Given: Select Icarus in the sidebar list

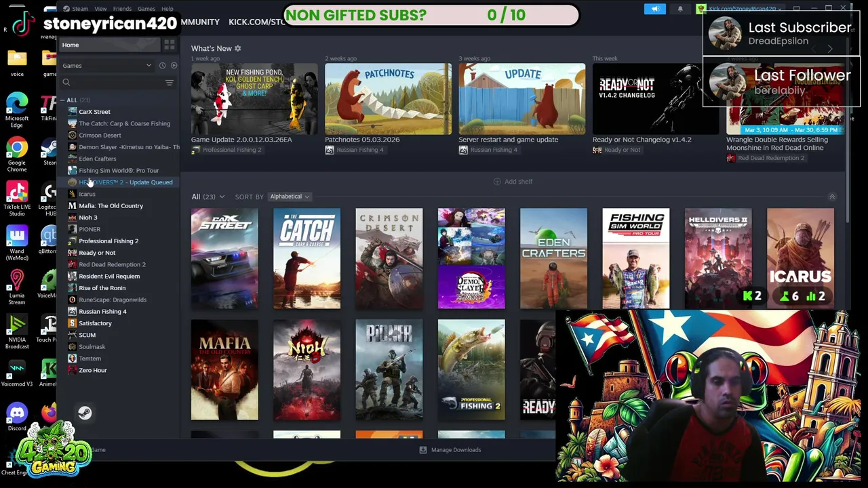Looking at the screenshot, I should click(x=87, y=194).
